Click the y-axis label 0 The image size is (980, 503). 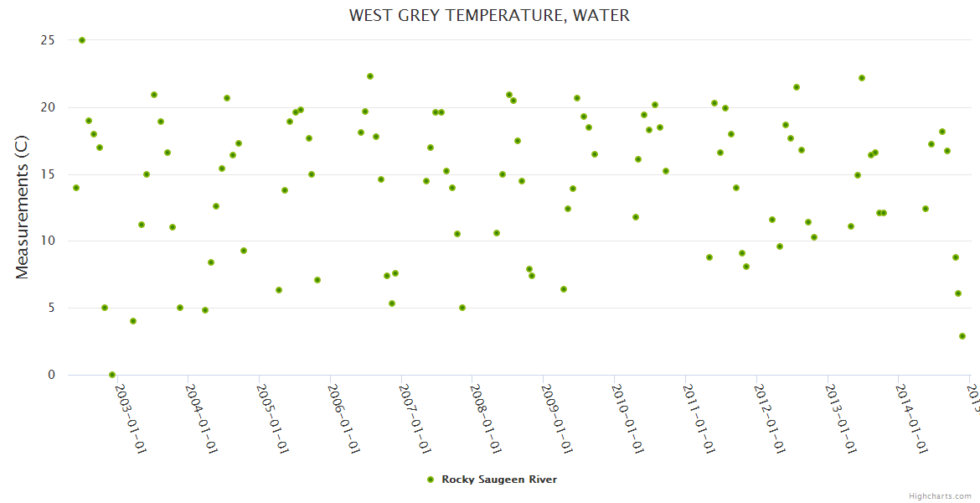pos(51,375)
